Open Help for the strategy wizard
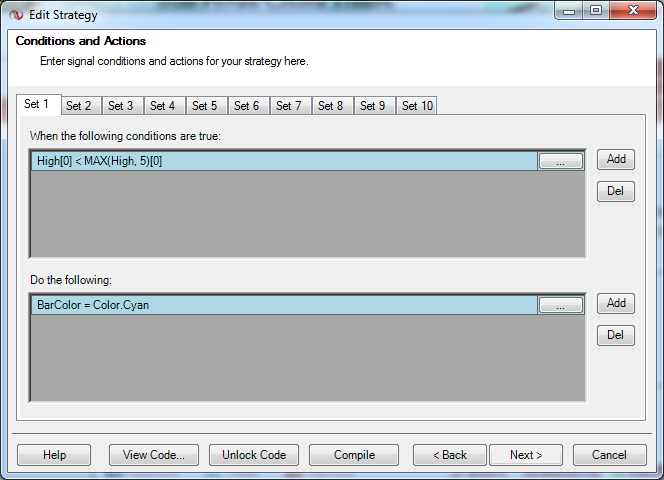 click(54, 455)
